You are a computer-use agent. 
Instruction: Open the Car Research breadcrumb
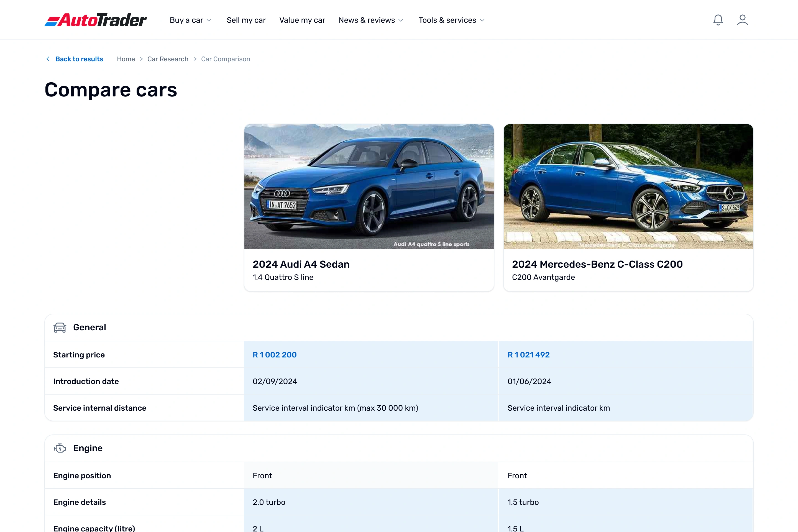pos(168,59)
